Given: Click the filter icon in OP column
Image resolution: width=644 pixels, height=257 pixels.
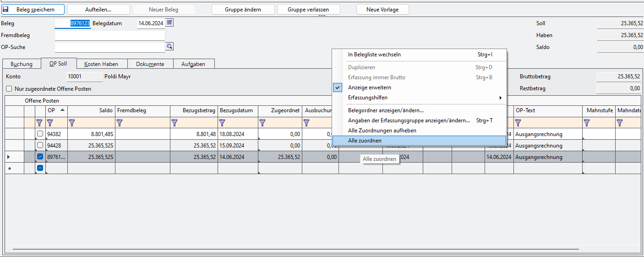Looking at the screenshot, I should tap(50, 123).
